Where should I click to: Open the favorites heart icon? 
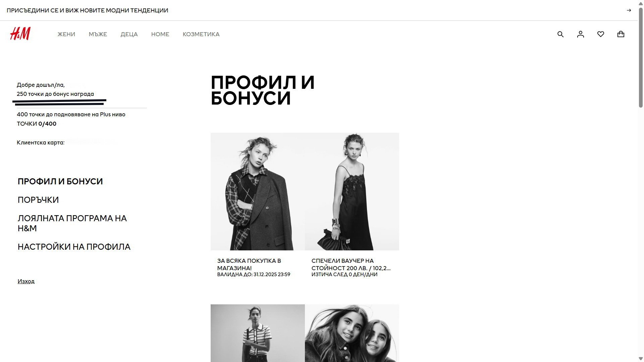[601, 34]
